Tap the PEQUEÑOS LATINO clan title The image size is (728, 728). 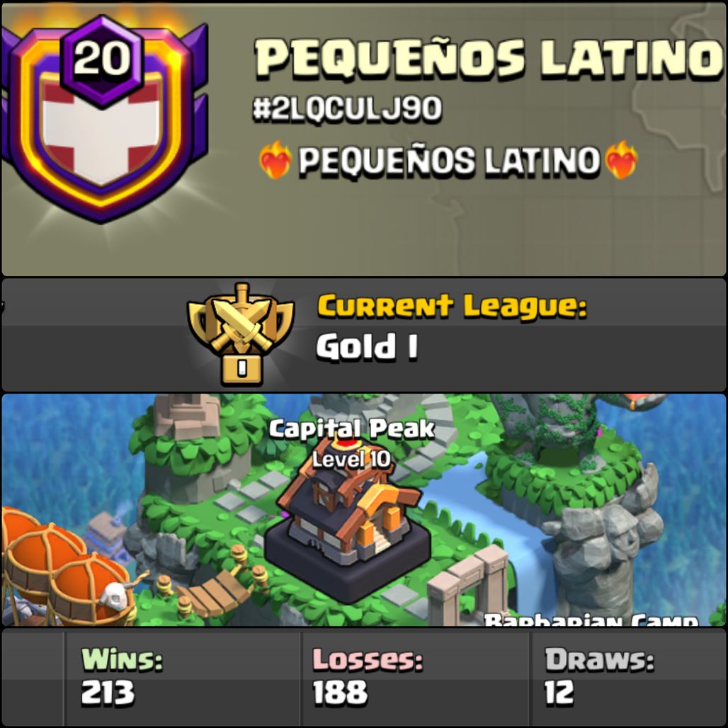click(x=490, y=58)
